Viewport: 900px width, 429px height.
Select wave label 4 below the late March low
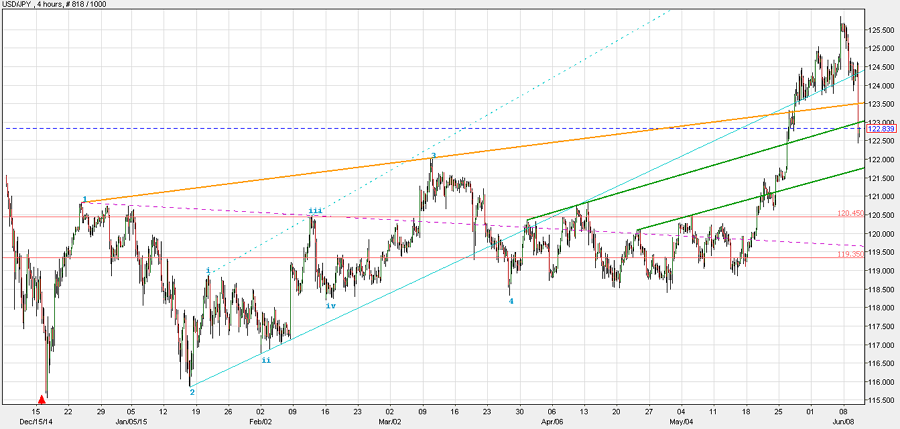click(x=511, y=301)
